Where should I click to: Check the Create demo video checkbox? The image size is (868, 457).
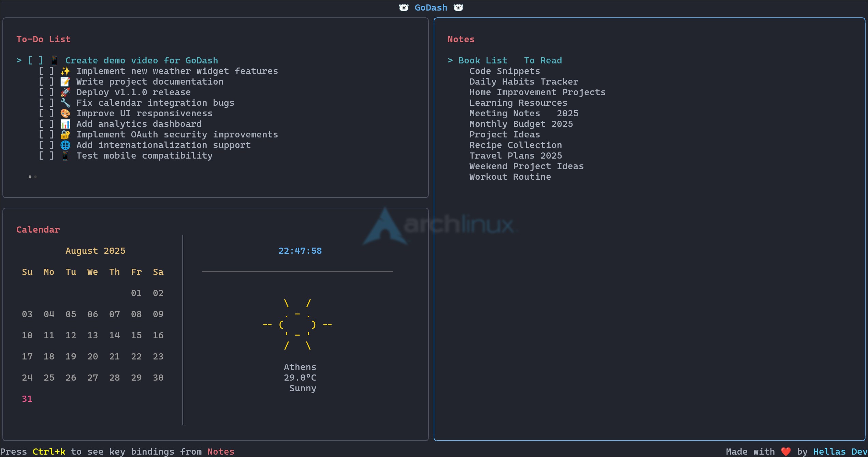[35, 61]
